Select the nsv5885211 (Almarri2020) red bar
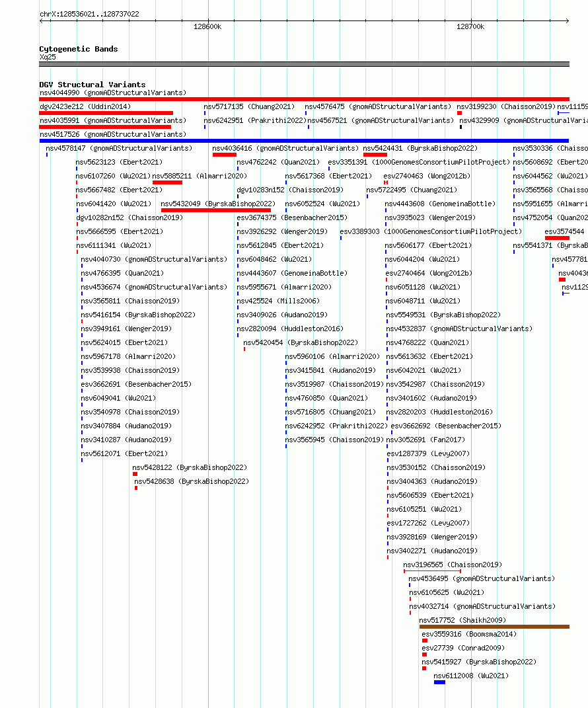 point(167,182)
